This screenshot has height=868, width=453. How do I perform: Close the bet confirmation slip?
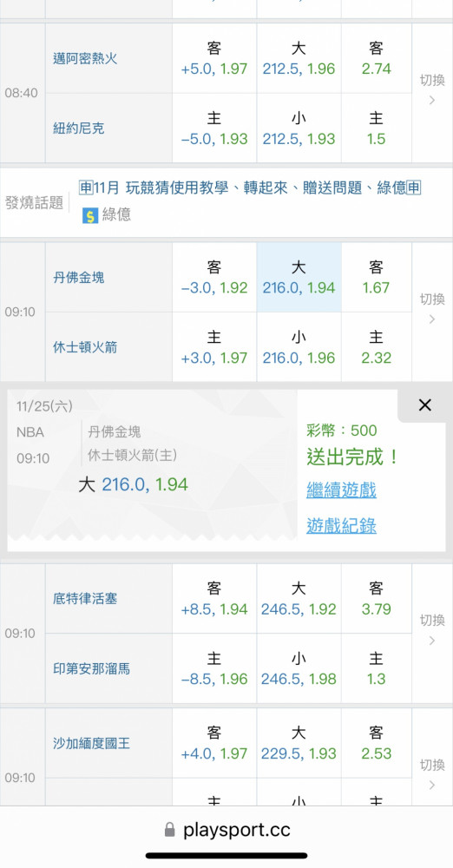click(424, 405)
